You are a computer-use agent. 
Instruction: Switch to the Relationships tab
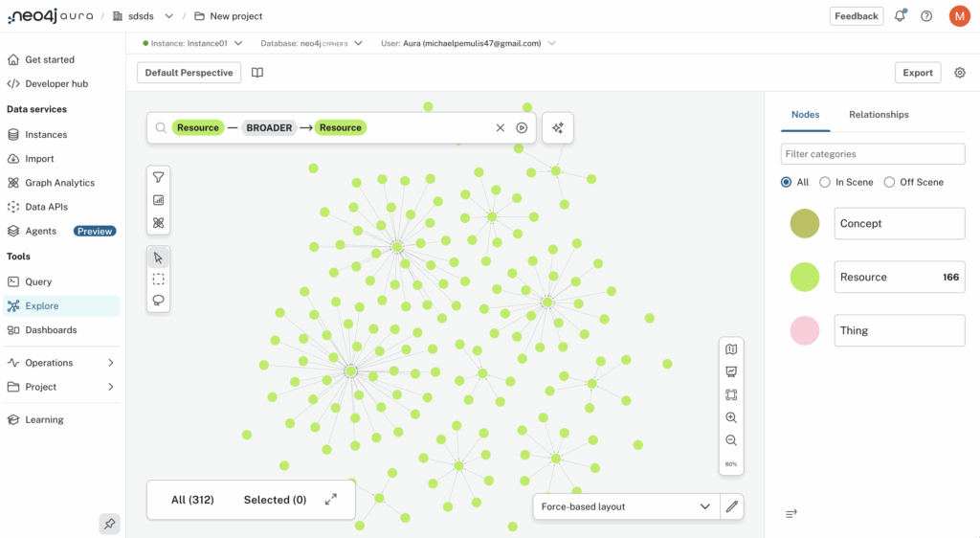pyautogui.click(x=879, y=115)
